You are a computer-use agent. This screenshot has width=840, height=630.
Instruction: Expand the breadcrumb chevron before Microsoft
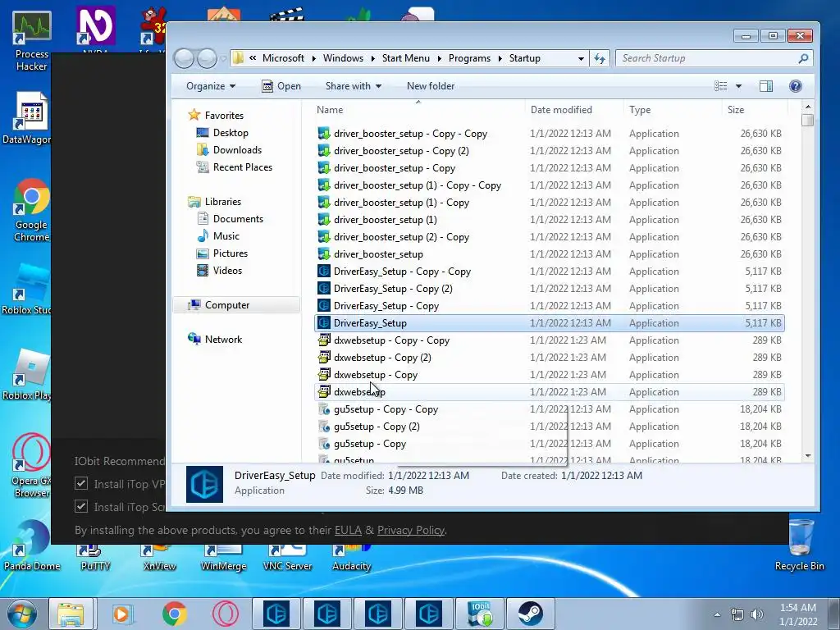point(253,58)
